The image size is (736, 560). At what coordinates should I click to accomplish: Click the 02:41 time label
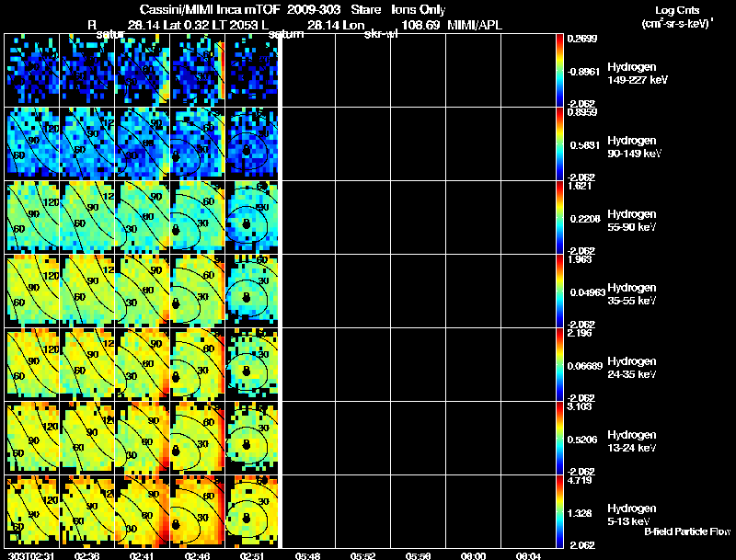point(142,556)
